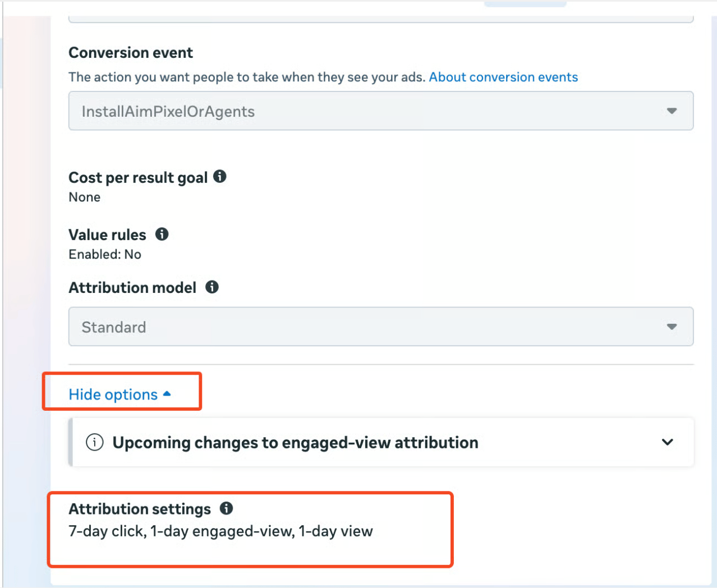717x588 pixels.
Task: Click the Conversion event section heading
Action: click(x=131, y=53)
